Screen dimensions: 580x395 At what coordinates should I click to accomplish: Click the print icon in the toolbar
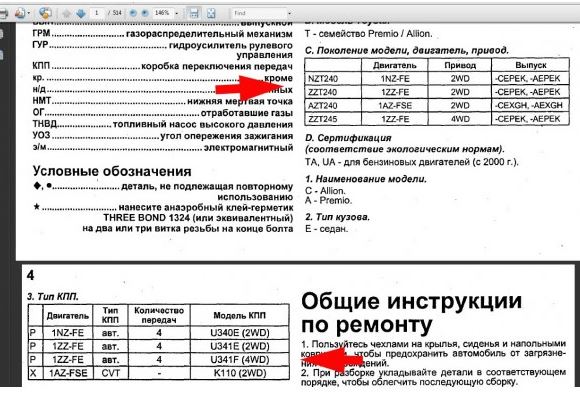pos(3,14)
